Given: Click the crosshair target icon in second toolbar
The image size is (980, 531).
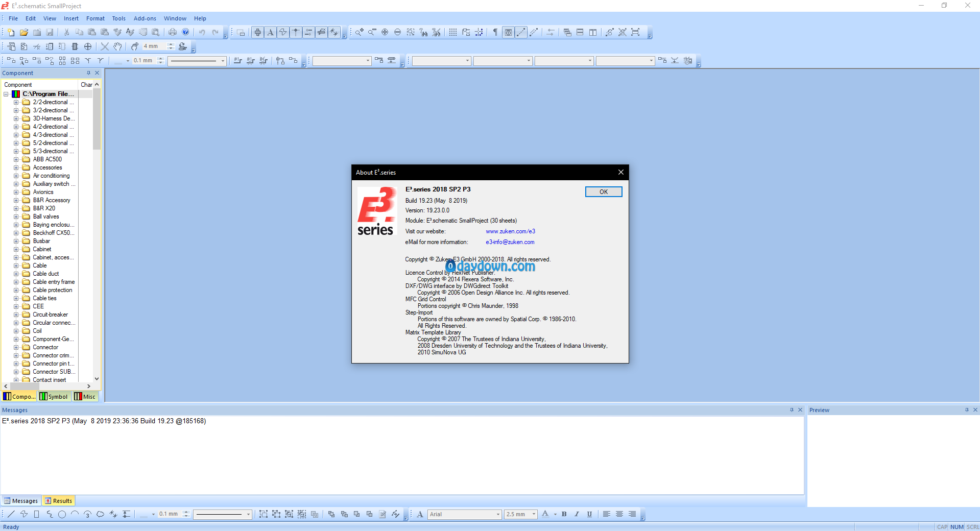Looking at the screenshot, I should (x=88, y=46).
